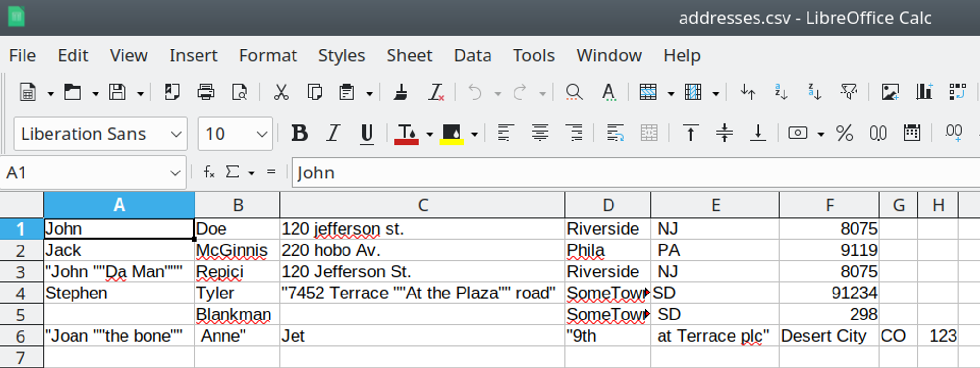Click Sort Descending icon
Image resolution: width=980 pixels, height=368 pixels.
[815, 92]
